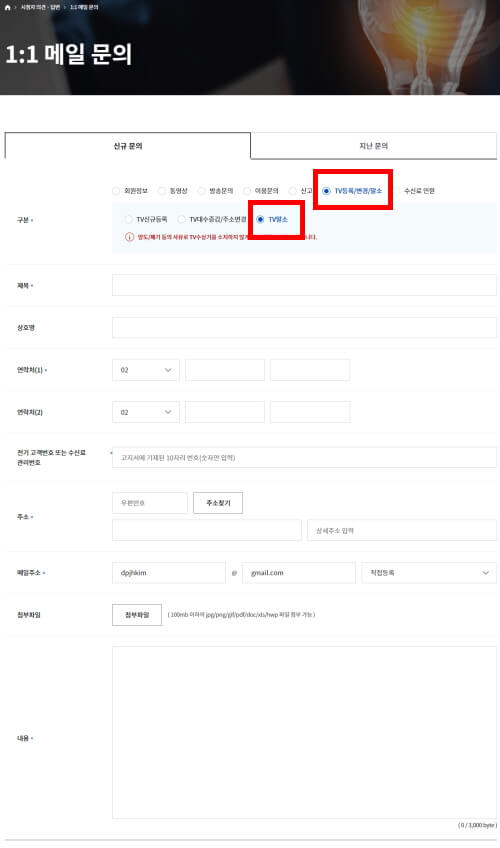Select the 회원정보 radio option
500x848 pixels.
click(x=116, y=191)
